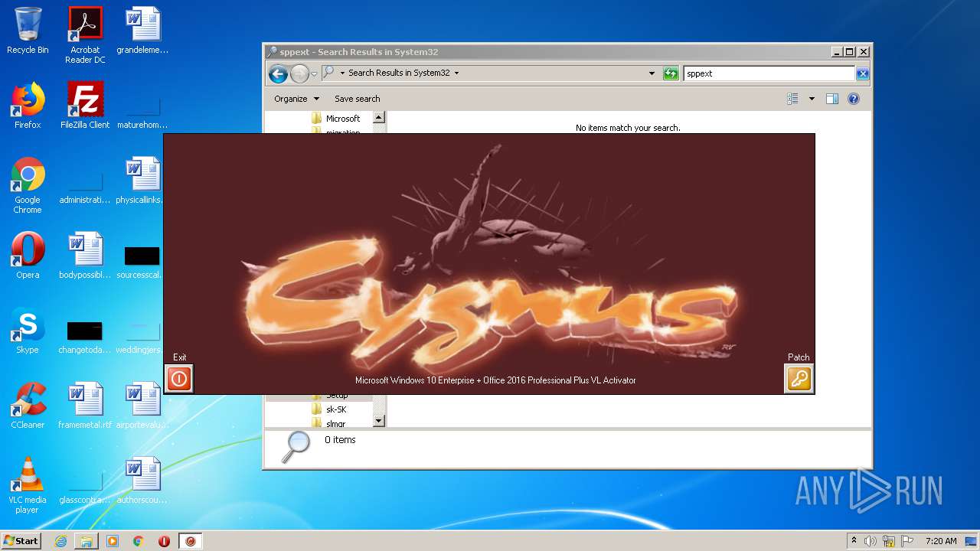The height and width of the screenshot is (551, 980).
Task: Click navigation pane scrollbar up arrow
Action: pyautogui.click(x=378, y=118)
